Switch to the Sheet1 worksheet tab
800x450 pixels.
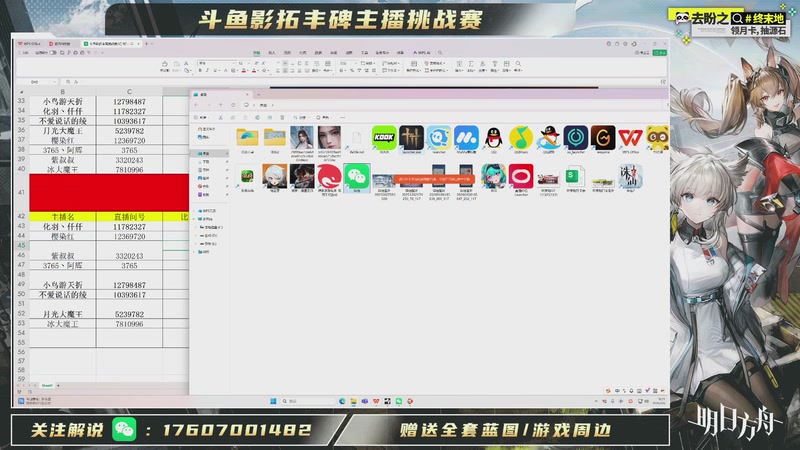click(x=47, y=384)
